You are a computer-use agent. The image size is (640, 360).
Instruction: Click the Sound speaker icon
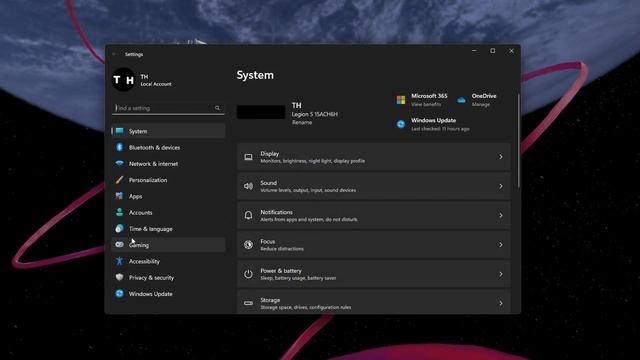pos(249,187)
